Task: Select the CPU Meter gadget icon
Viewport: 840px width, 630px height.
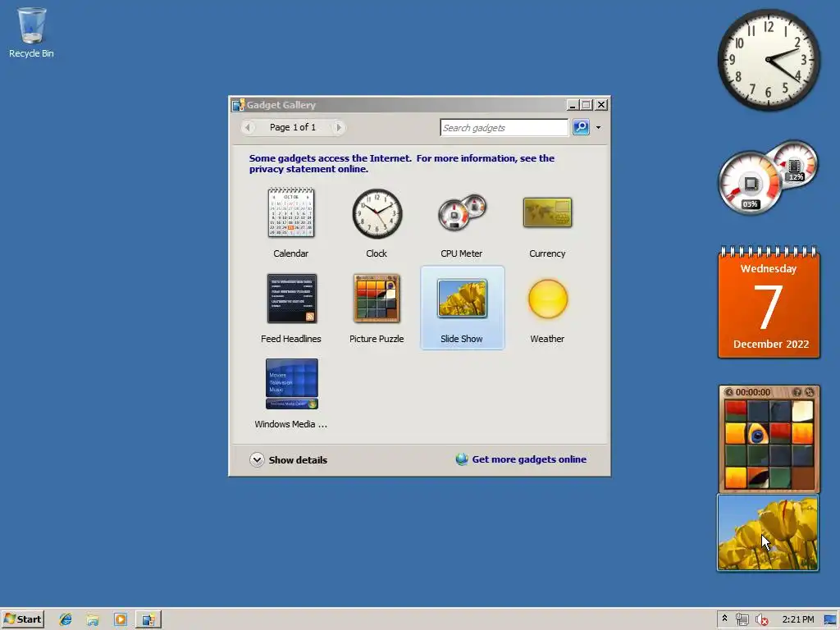Action: 462,212
